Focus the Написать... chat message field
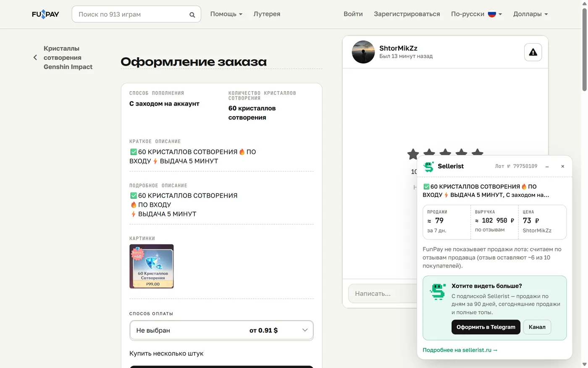The height and width of the screenshot is (368, 588). point(382,294)
